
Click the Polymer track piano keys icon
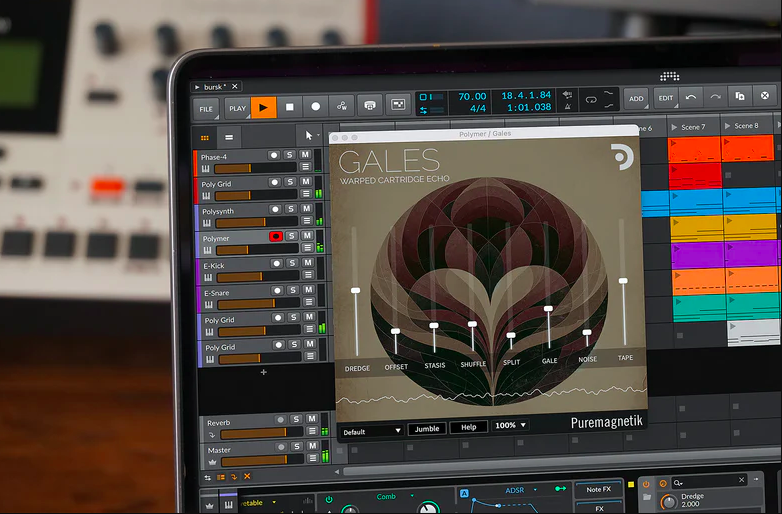[207, 250]
